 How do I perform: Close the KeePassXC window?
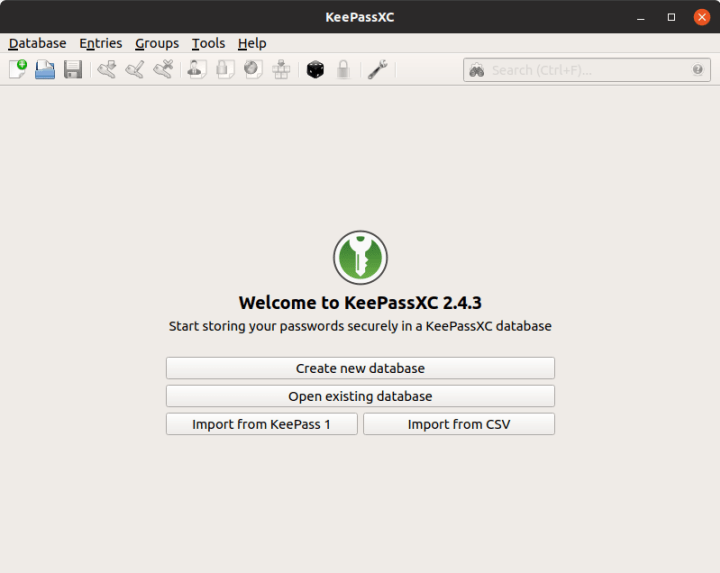(x=702, y=17)
